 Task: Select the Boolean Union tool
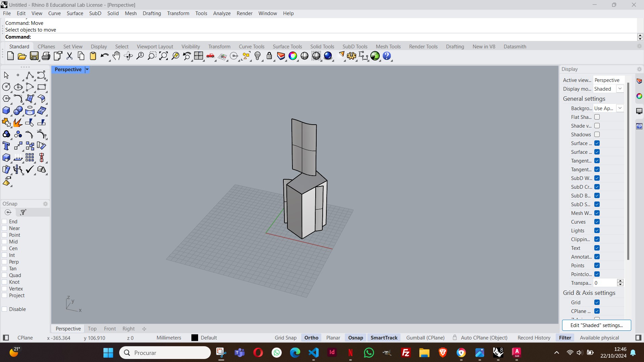tap(18, 110)
